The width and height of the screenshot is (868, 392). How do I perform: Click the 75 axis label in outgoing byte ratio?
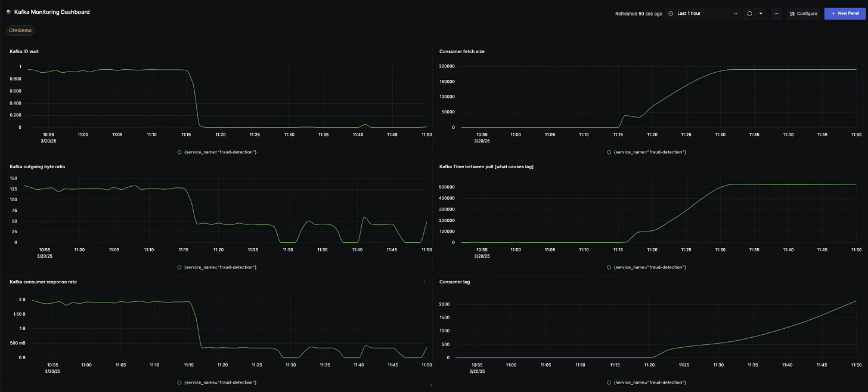14,210
